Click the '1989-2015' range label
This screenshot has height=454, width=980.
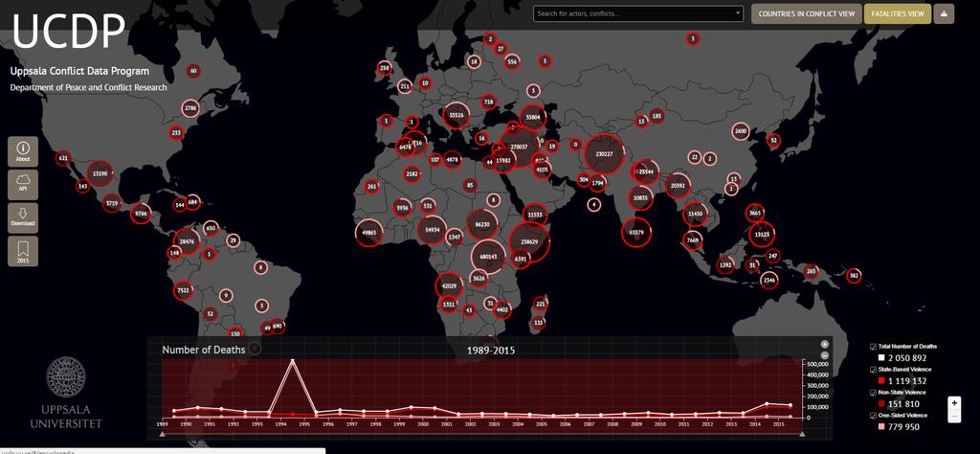tap(491, 351)
